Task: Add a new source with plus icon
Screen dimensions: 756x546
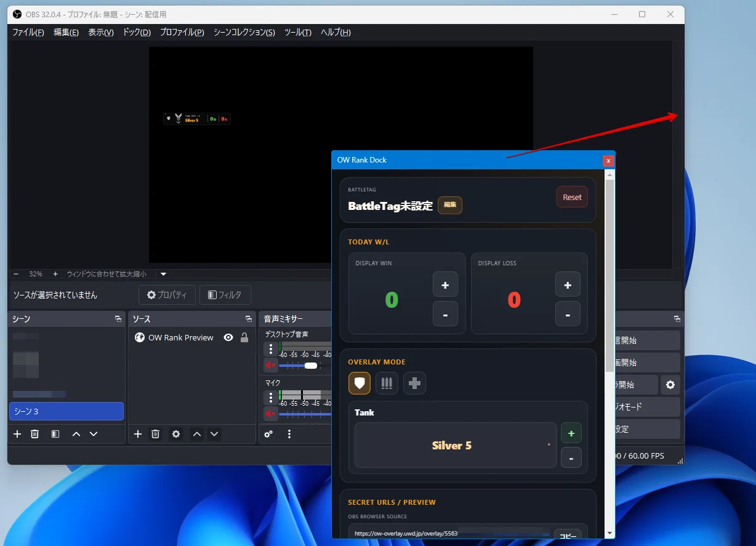Action: pos(138,434)
